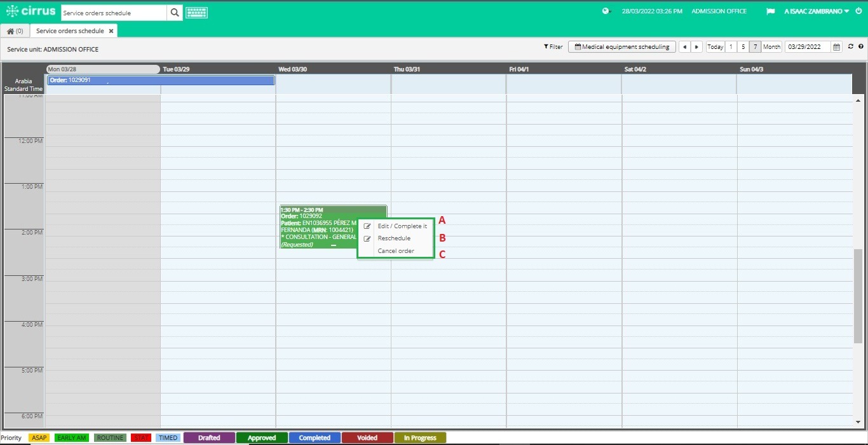Go to the next period arrow

point(697,47)
